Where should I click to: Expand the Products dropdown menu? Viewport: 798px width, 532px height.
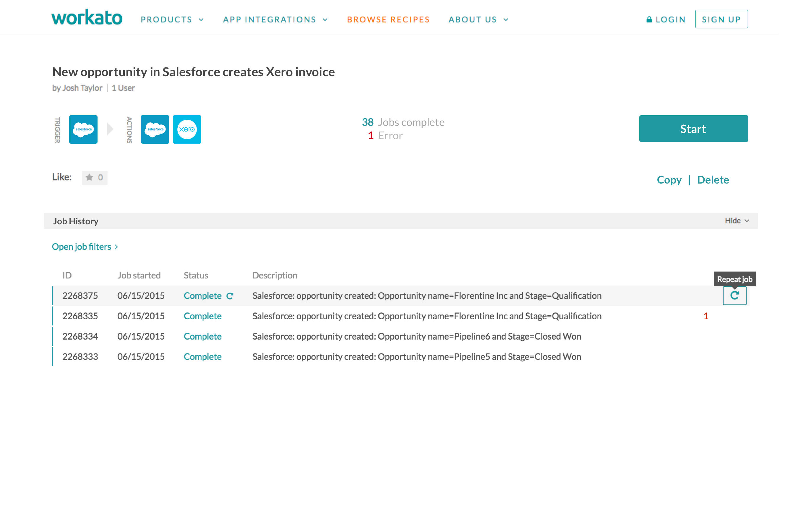172,20
